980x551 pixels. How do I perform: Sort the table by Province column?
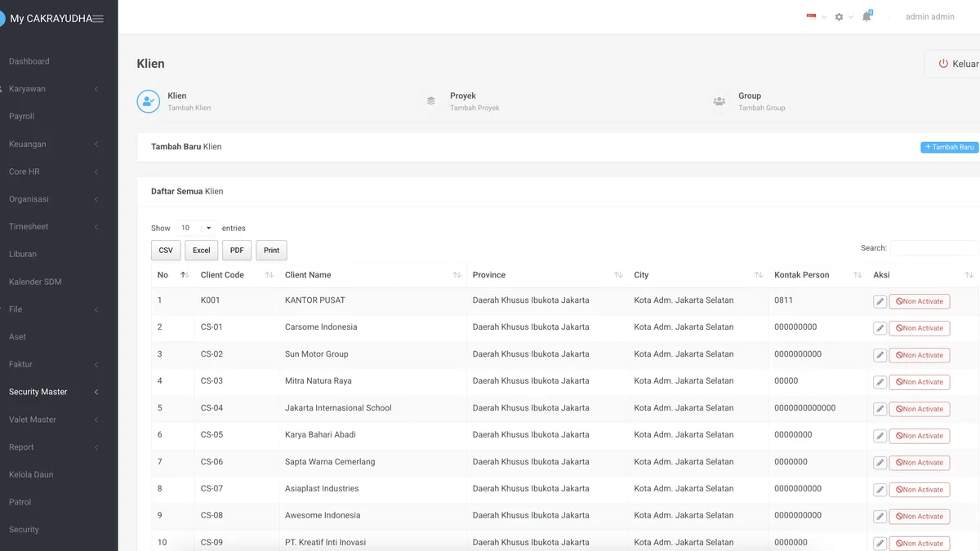(x=547, y=275)
